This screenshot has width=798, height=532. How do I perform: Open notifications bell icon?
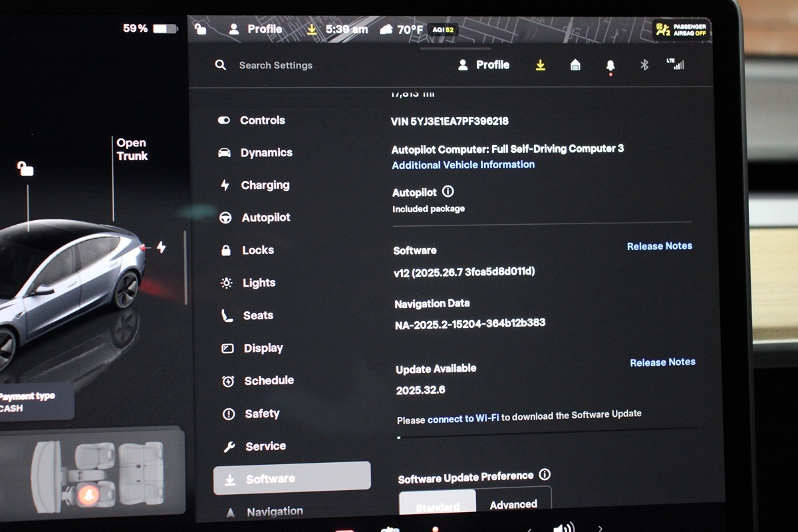point(610,65)
